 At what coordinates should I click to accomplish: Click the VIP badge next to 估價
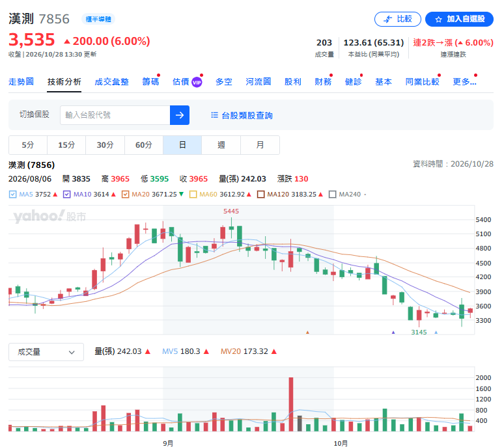tap(197, 82)
